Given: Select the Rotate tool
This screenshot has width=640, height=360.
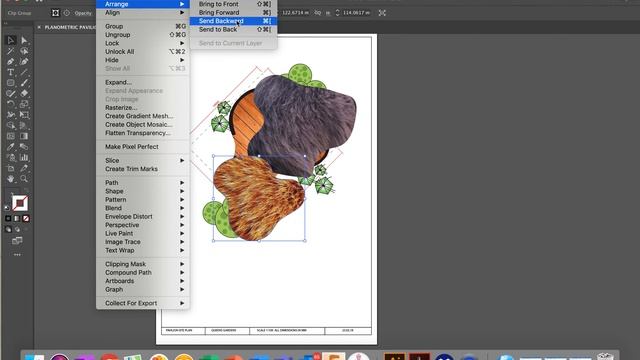Looking at the screenshot, I should tap(11, 104).
